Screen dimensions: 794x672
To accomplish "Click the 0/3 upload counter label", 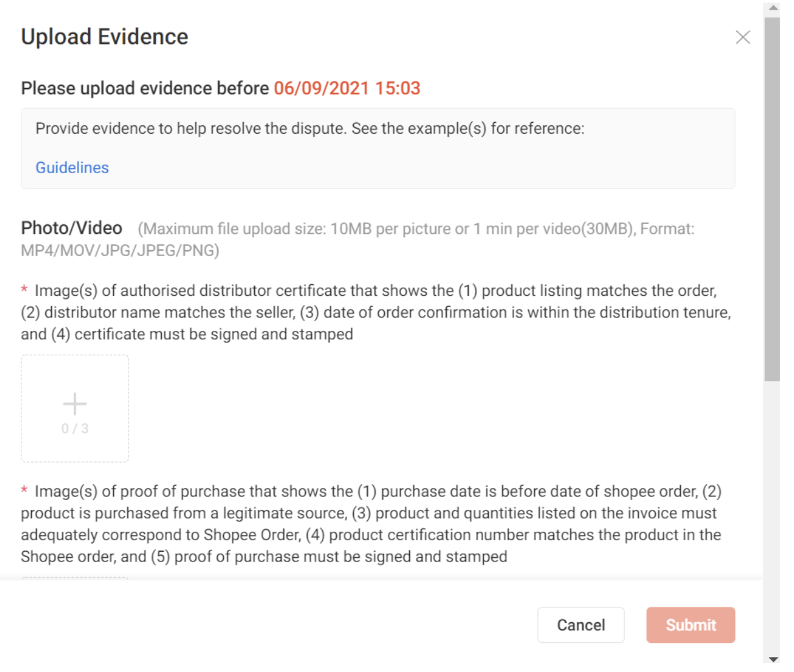I will point(74,427).
